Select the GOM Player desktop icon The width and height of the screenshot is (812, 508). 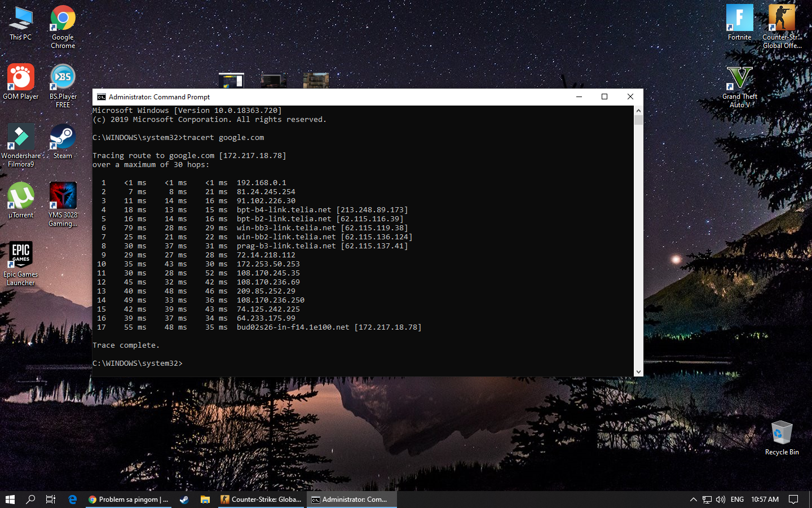(21, 78)
